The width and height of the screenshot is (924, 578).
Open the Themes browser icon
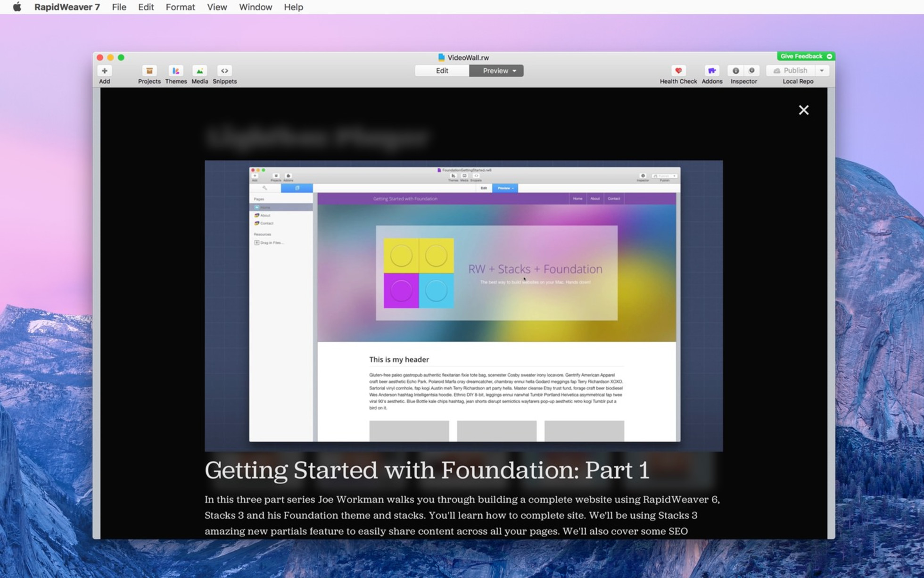(176, 71)
